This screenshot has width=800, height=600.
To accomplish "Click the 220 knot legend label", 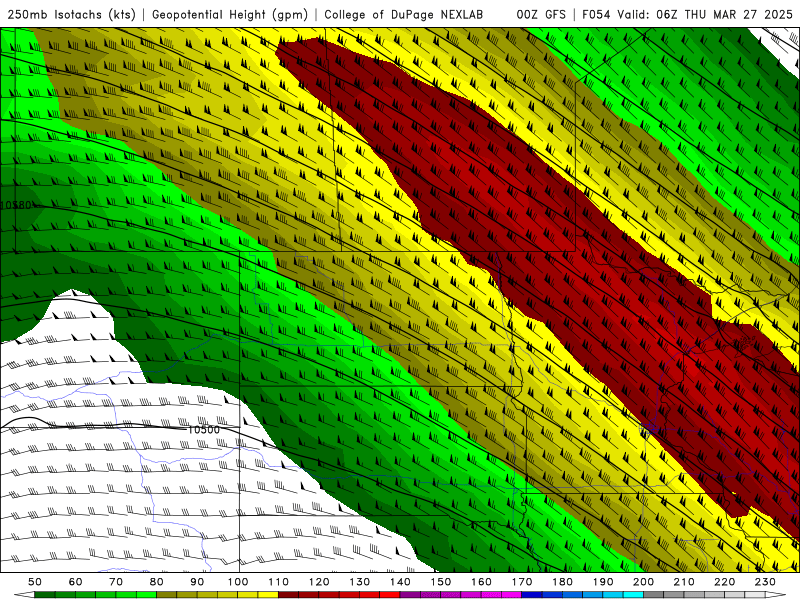I will click(x=724, y=582).
